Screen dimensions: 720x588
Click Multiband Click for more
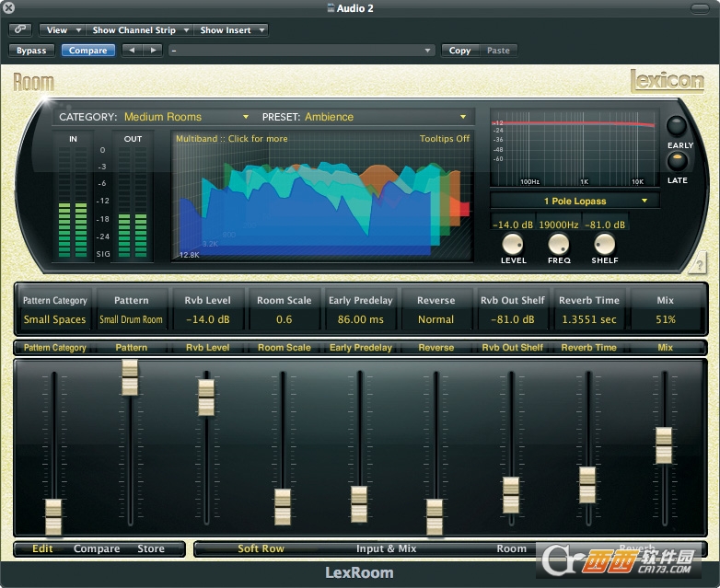click(231, 139)
